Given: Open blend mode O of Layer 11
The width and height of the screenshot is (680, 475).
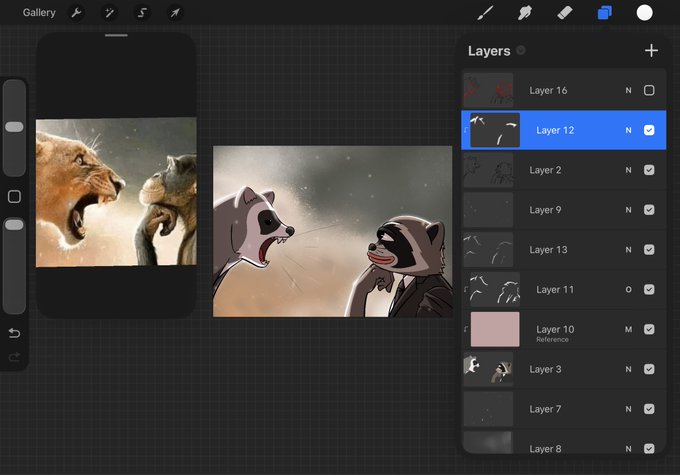Looking at the screenshot, I should point(628,289).
